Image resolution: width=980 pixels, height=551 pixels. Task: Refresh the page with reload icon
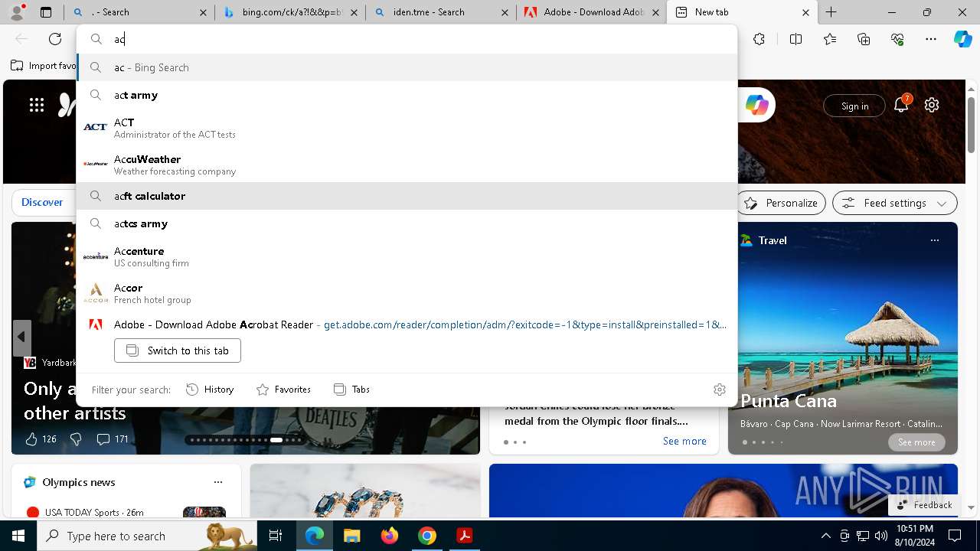pyautogui.click(x=55, y=39)
